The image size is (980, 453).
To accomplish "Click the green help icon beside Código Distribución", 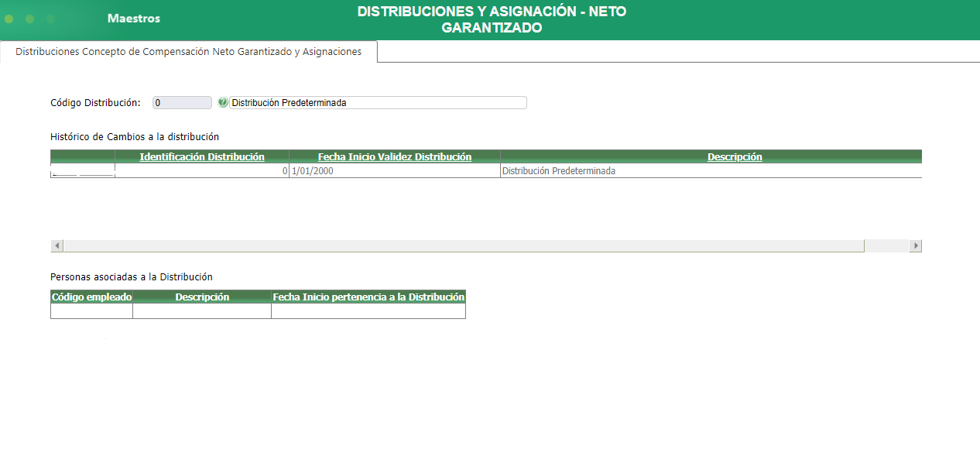I will coord(223,102).
